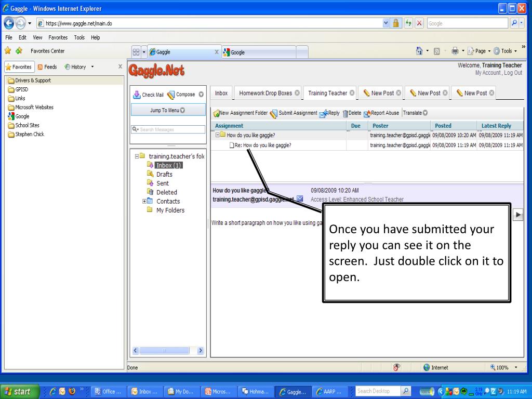Click the Report Abuse icon
The height and width of the screenshot is (399, 532).
pos(367,114)
